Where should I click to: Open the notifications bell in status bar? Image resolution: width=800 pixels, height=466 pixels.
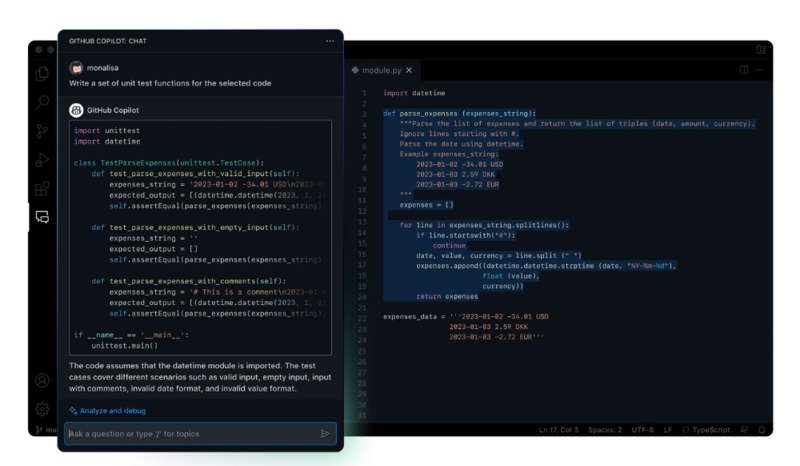tap(761, 430)
